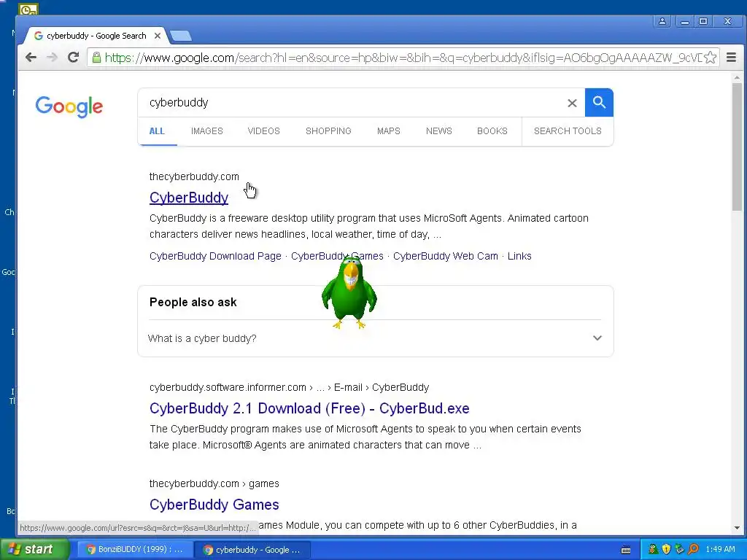Image resolution: width=747 pixels, height=560 pixels.
Task: Switch to BonziBUDDY (1999) taskbar window
Action: [x=134, y=550]
